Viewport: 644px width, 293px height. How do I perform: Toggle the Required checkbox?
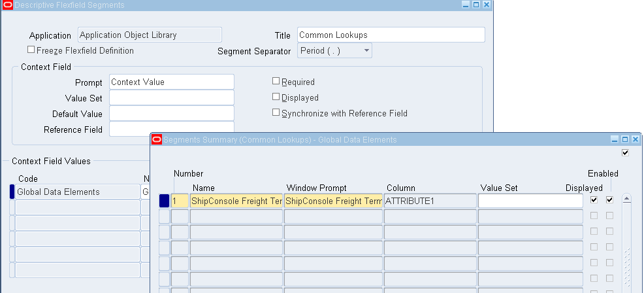276,81
